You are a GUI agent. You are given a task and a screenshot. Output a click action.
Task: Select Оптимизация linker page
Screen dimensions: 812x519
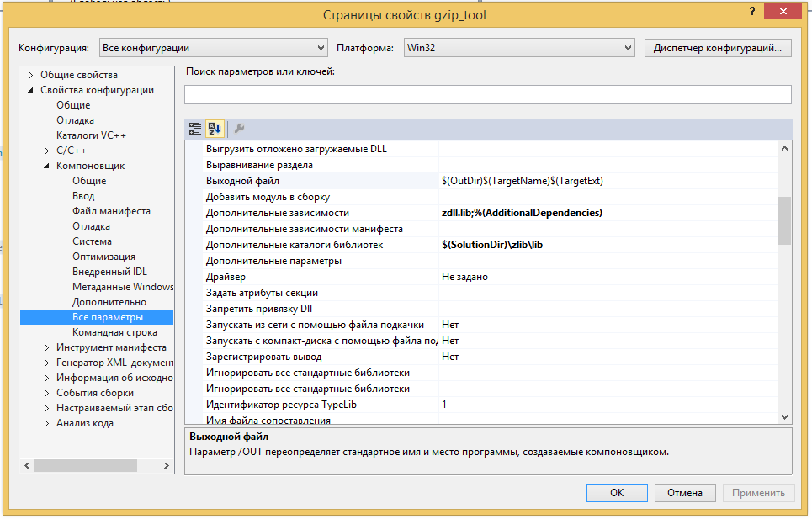click(103, 257)
